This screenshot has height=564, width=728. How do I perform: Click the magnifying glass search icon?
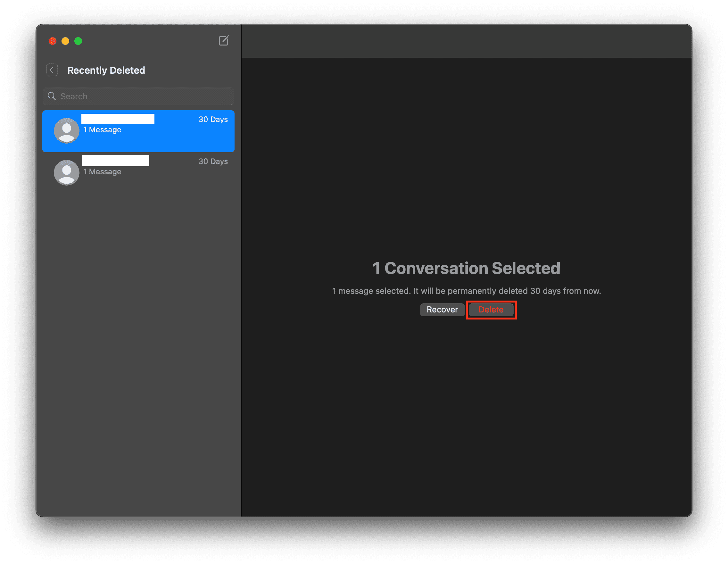coord(52,96)
